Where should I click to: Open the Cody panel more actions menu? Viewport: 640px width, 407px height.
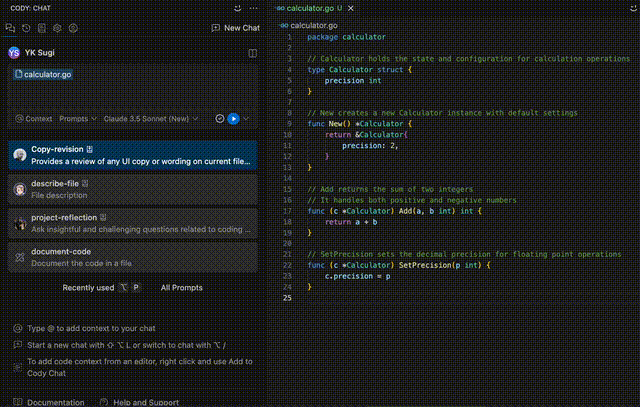tap(253, 8)
